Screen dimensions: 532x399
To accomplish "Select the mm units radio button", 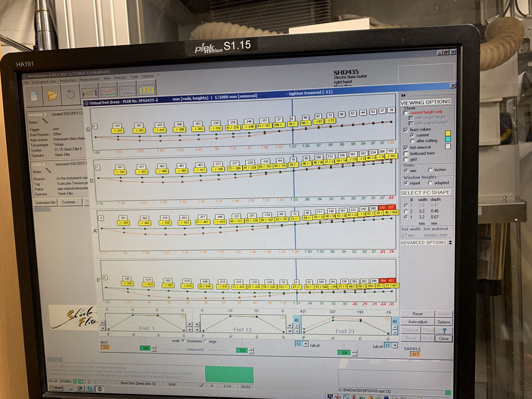I will tap(406, 171).
